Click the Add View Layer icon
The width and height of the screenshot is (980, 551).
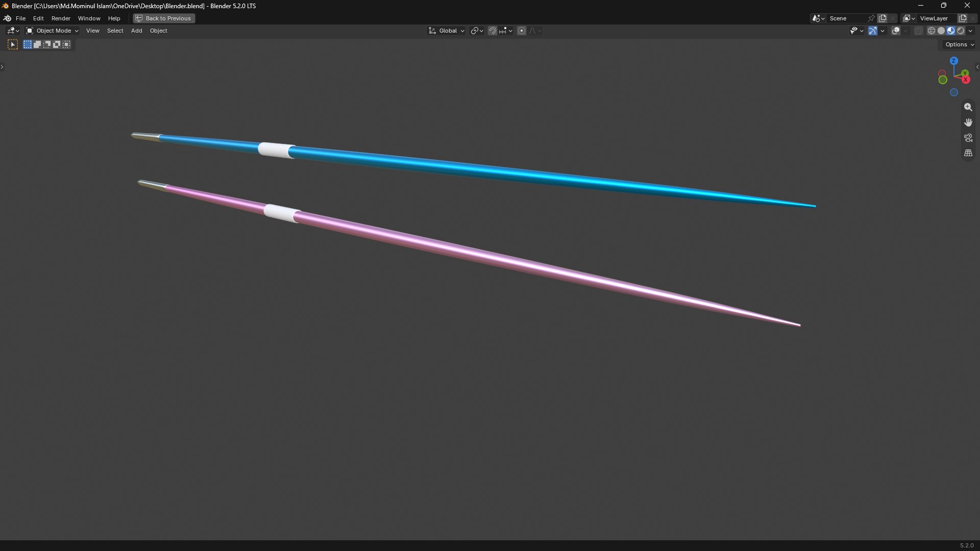(963, 18)
